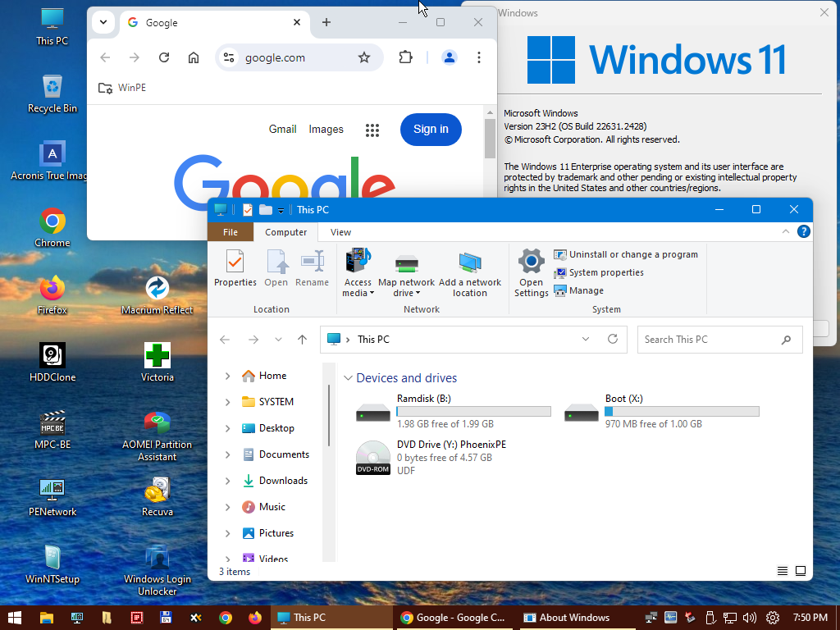Image resolution: width=840 pixels, height=630 pixels.
Task: Switch to the View ribbon tab
Action: [x=340, y=232]
